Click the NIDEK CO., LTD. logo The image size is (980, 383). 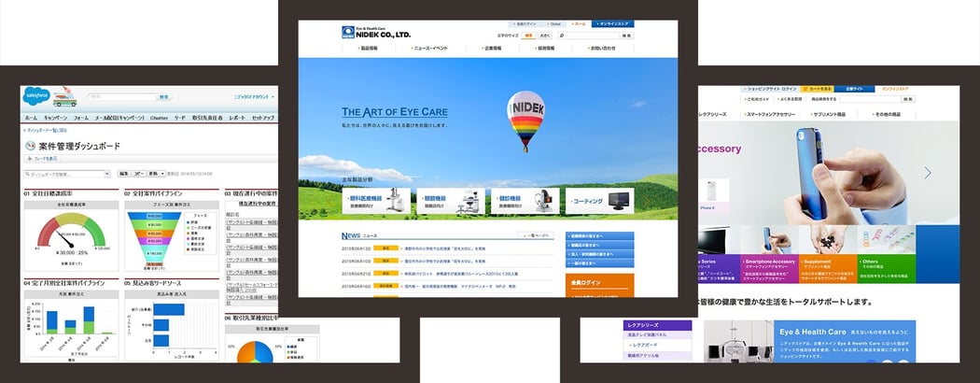(376, 33)
